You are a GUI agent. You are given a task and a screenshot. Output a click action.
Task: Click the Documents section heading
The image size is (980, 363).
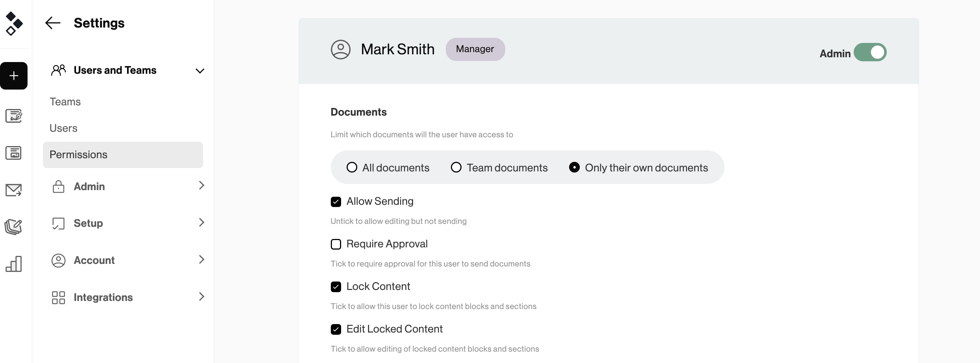(x=358, y=112)
